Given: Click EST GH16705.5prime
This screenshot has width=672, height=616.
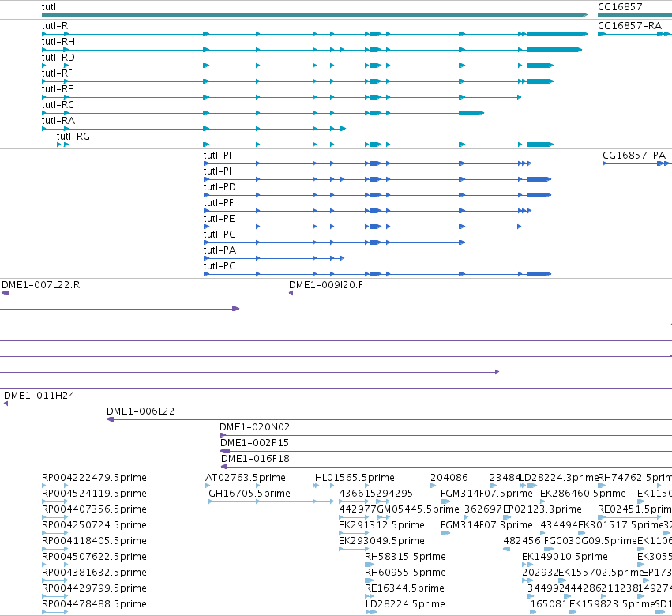Looking at the screenshot, I should pos(250,494).
